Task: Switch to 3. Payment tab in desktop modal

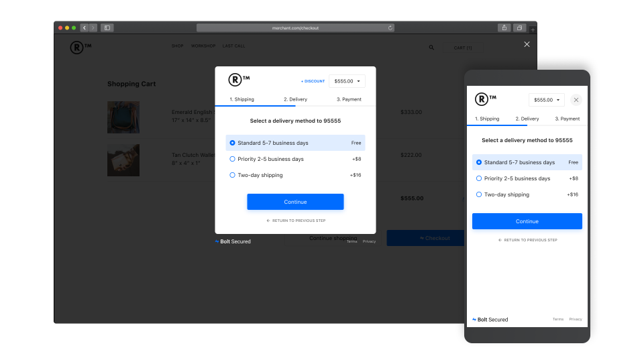Action: (349, 99)
